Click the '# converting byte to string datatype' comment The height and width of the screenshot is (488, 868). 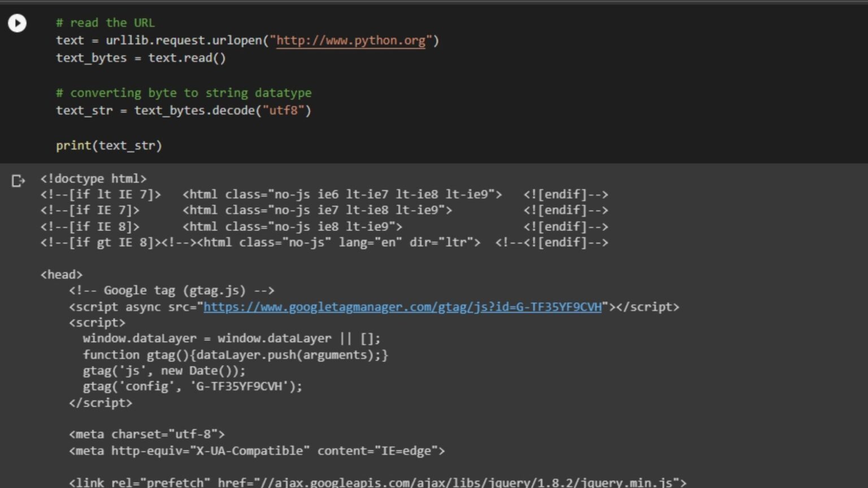pyautogui.click(x=184, y=93)
